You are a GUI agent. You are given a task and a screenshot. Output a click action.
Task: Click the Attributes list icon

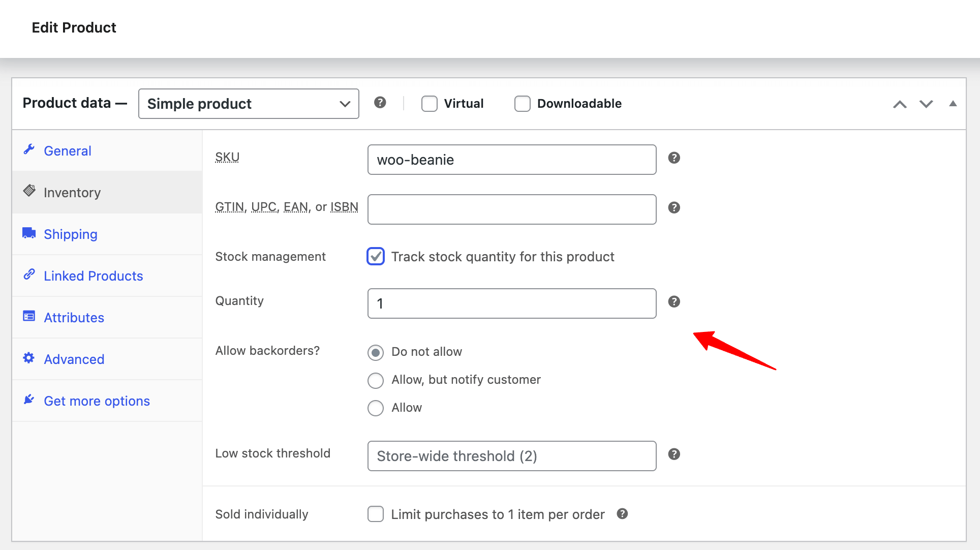[29, 316]
